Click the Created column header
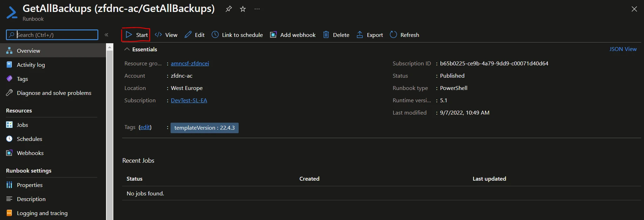644x220 pixels. click(x=309, y=179)
